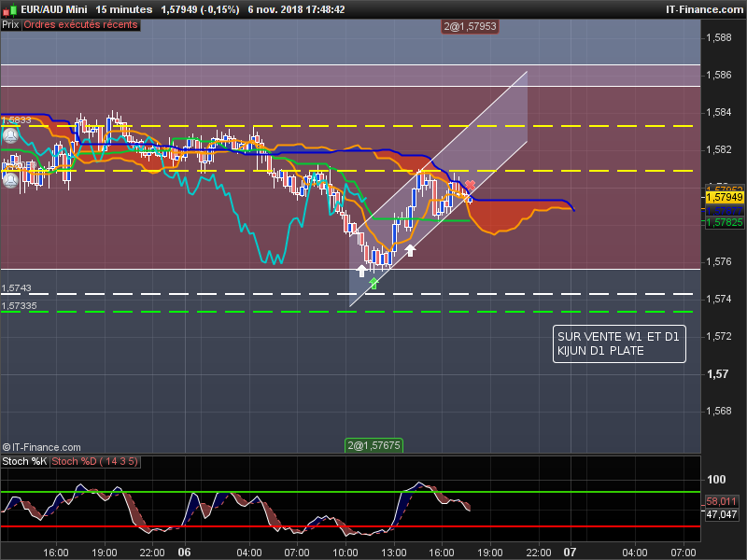Screen dimensions: 747x560
Task: Select the SUR VENTE W1 ET D1 text box
Action: [619, 343]
